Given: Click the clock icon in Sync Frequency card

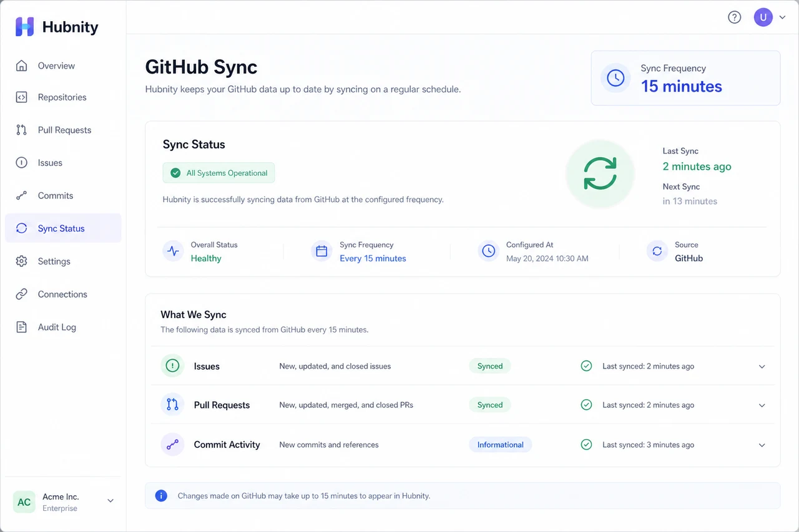Looking at the screenshot, I should click(615, 78).
